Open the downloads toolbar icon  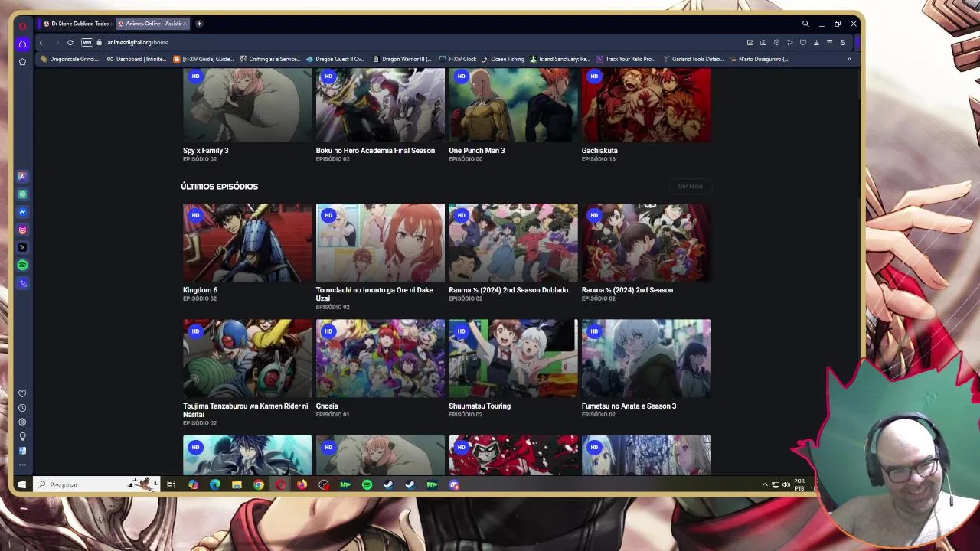tap(816, 42)
